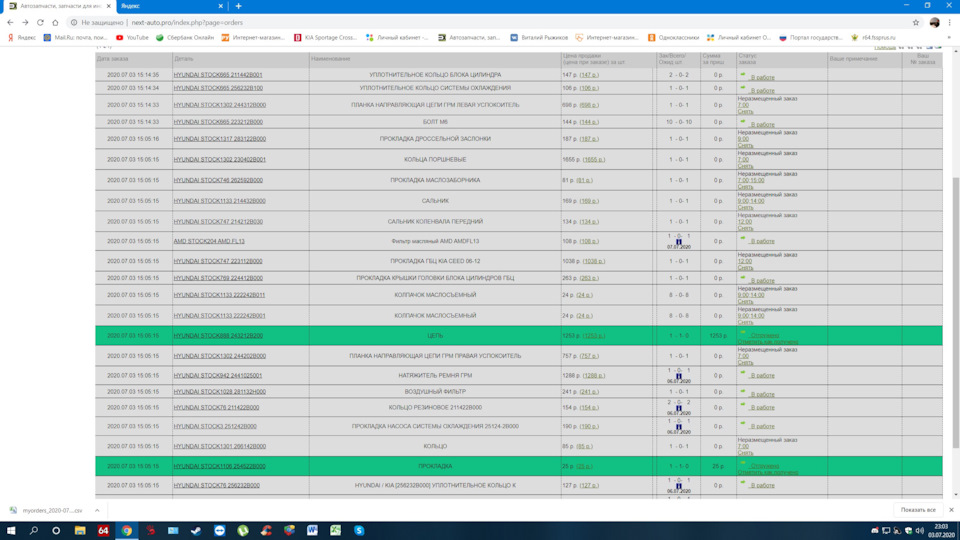Open part link AMD STOCK204 AMD FL13
Screen dimensions: 960x540
coord(209,241)
